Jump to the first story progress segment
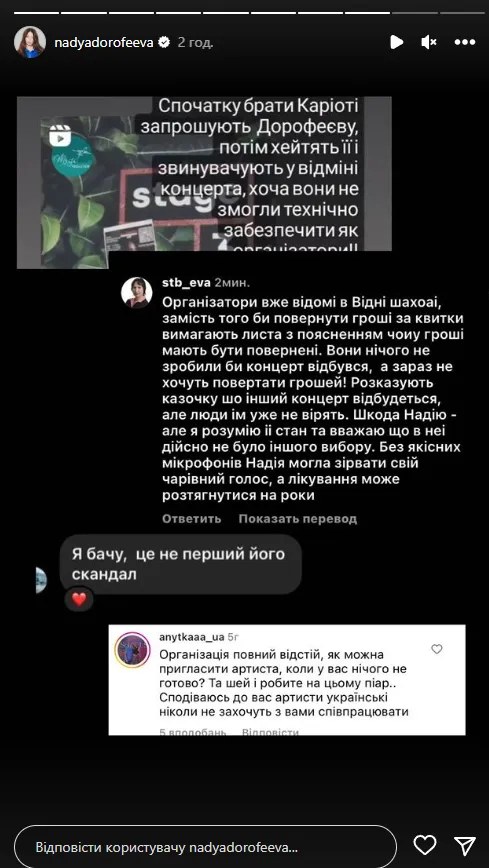 point(37,12)
